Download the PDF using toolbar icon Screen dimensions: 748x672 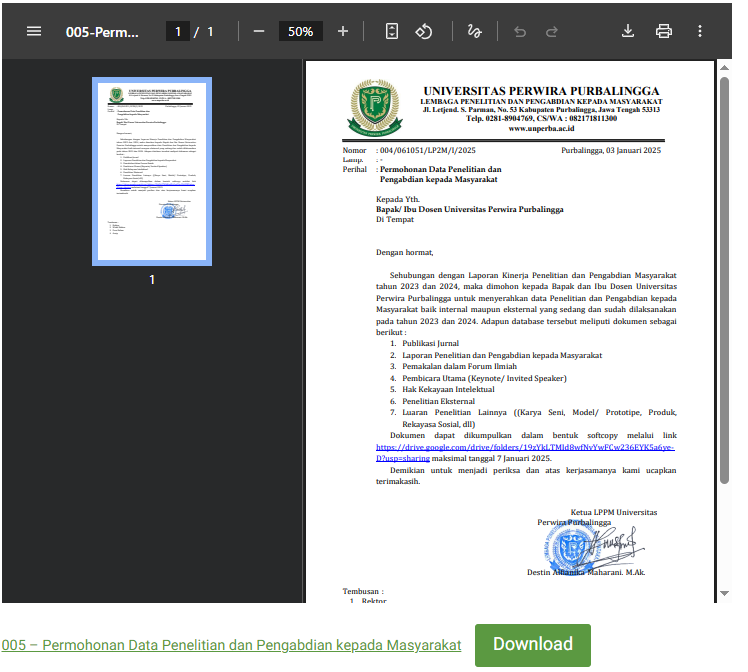point(628,31)
